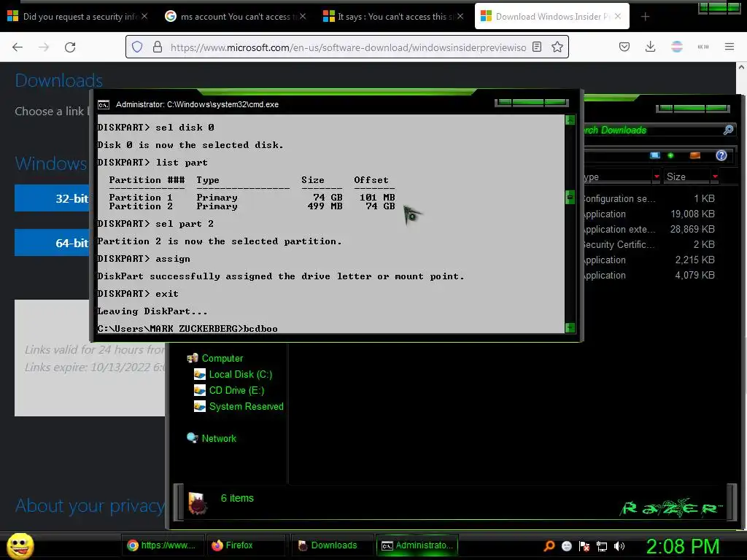Click cmd window scrollbar down arrow
The width and height of the screenshot is (747, 560).
click(570, 327)
